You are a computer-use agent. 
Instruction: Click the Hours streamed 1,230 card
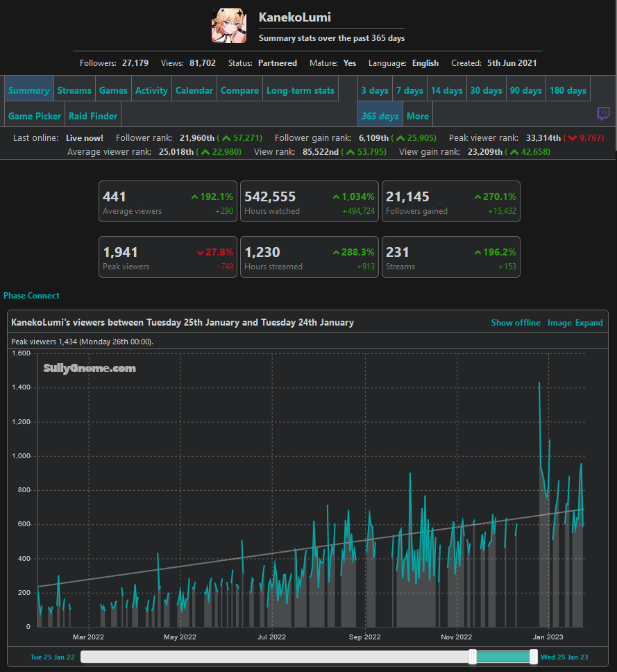tap(310, 257)
